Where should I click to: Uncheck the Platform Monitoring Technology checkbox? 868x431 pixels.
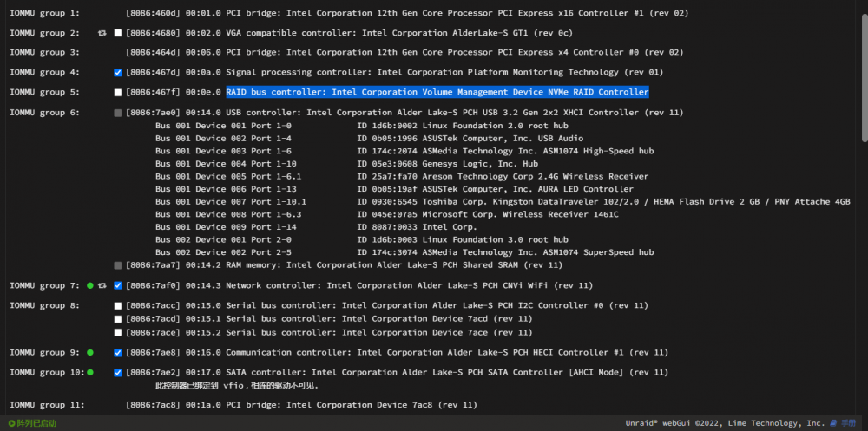(118, 73)
